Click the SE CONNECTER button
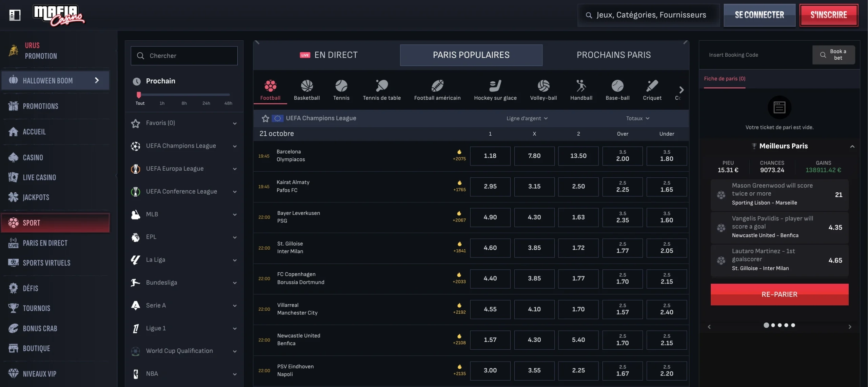The width and height of the screenshot is (868, 387). (759, 15)
